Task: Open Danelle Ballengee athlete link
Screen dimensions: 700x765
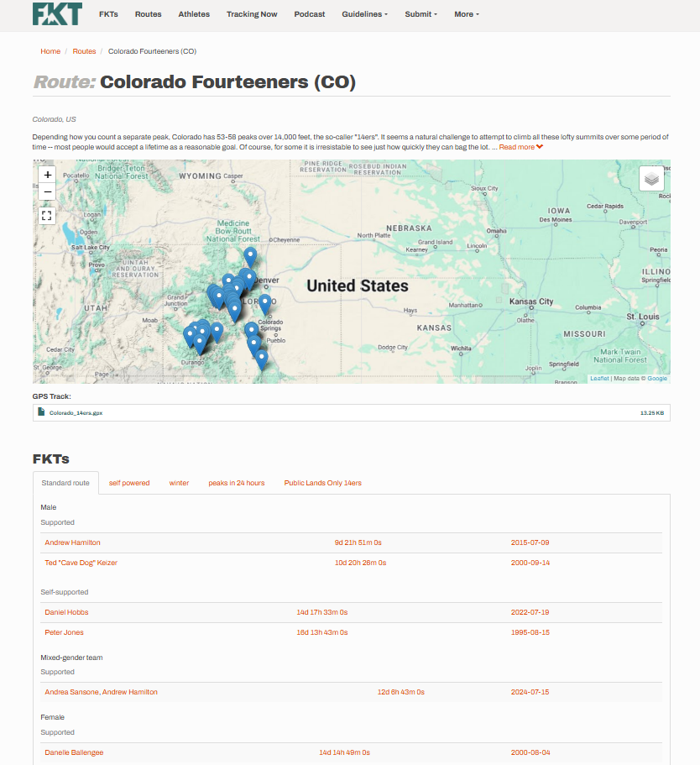Action: pos(74,752)
